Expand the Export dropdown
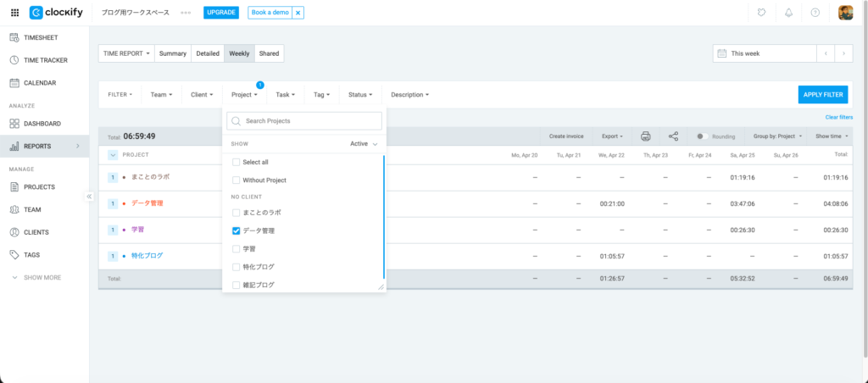 click(x=612, y=136)
